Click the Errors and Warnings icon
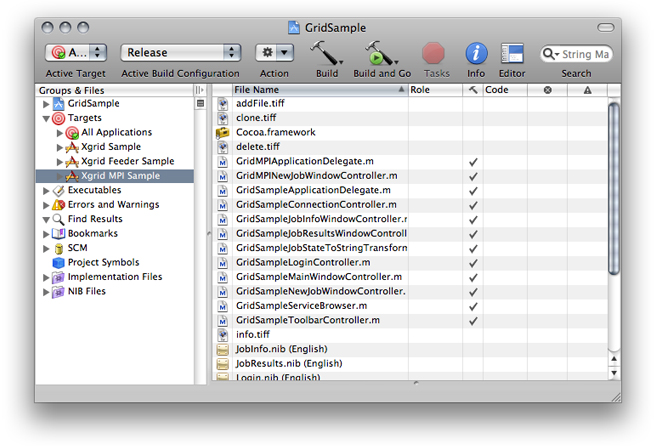The height and width of the screenshot is (446, 656). tap(59, 204)
